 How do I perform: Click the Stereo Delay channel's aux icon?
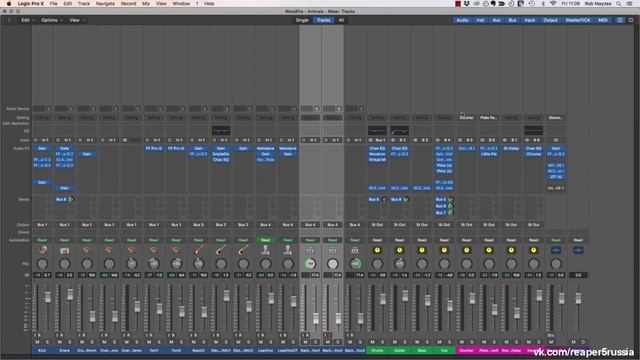511,250
